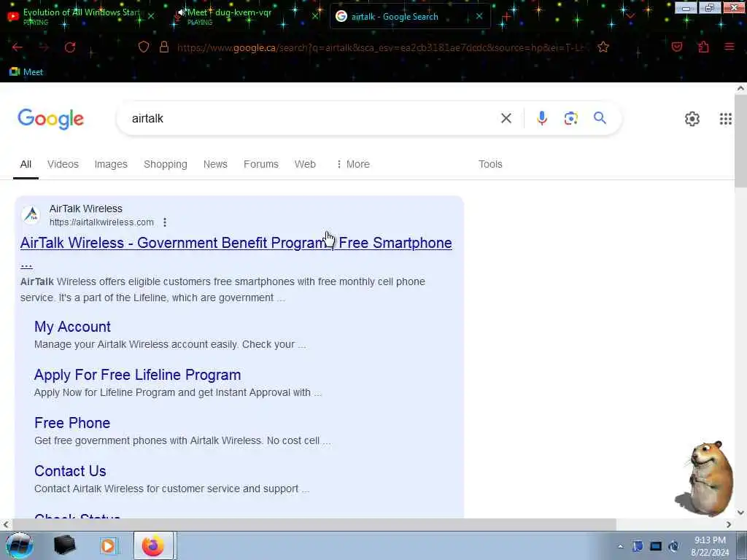Screen dimensions: 747x560
Task: Click the scroll right arrow
Action: [729, 525]
